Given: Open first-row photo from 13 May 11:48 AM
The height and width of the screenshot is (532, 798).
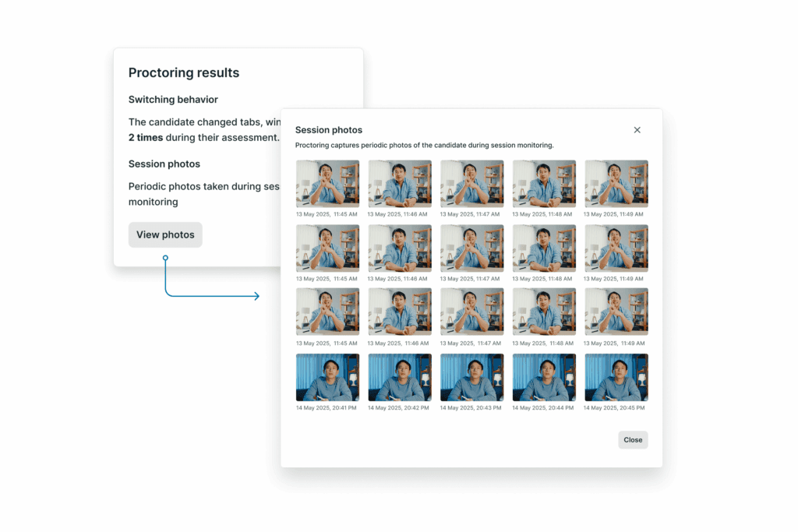Looking at the screenshot, I should pos(545,184).
